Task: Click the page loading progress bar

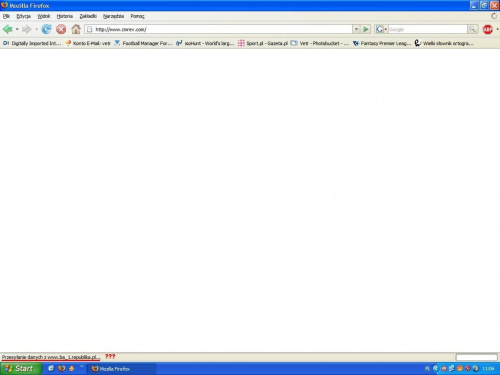Action: click(x=477, y=357)
